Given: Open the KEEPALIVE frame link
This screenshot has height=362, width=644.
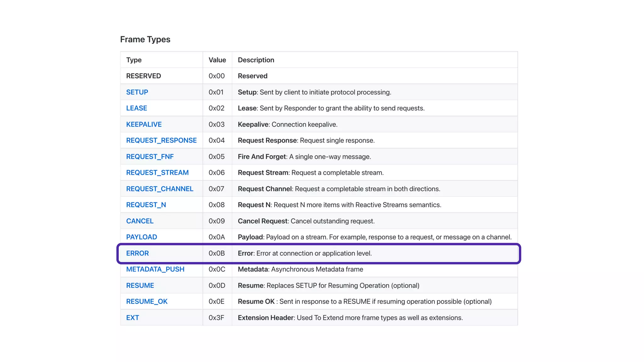Looking at the screenshot, I should point(144,124).
